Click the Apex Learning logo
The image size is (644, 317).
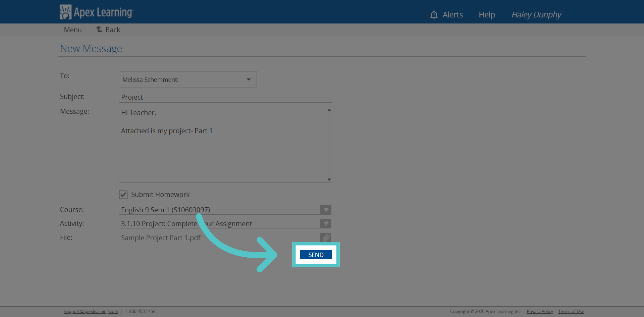pyautogui.click(x=96, y=12)
